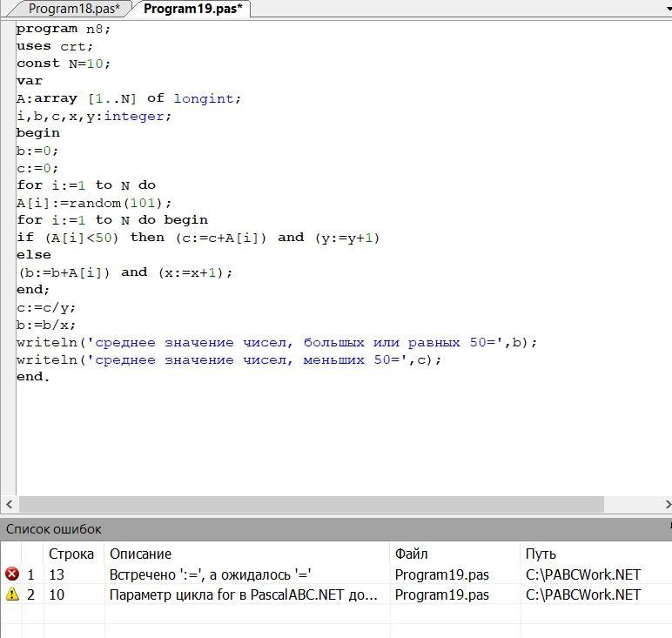Click the "then" keyword in the if statement

click(x=147, y=238)
